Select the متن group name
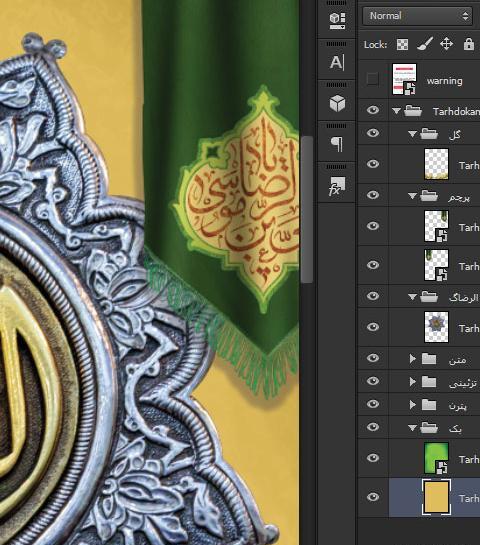 pyautogui.click(x=457, y=360)
